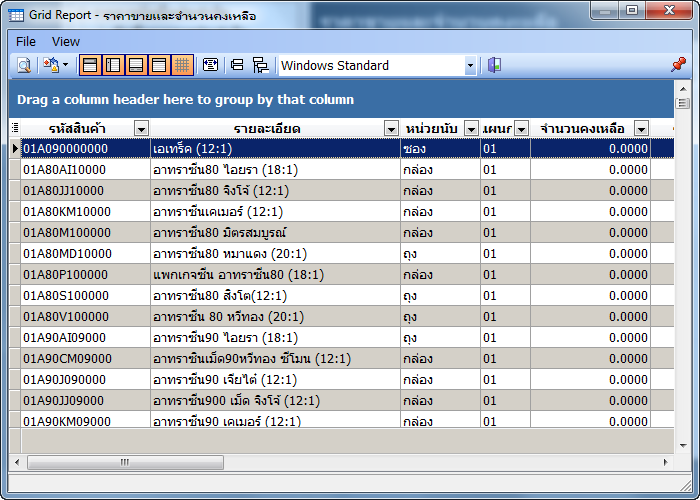
Task: Click the collapse tree groups icon
Action: [260, 65]
